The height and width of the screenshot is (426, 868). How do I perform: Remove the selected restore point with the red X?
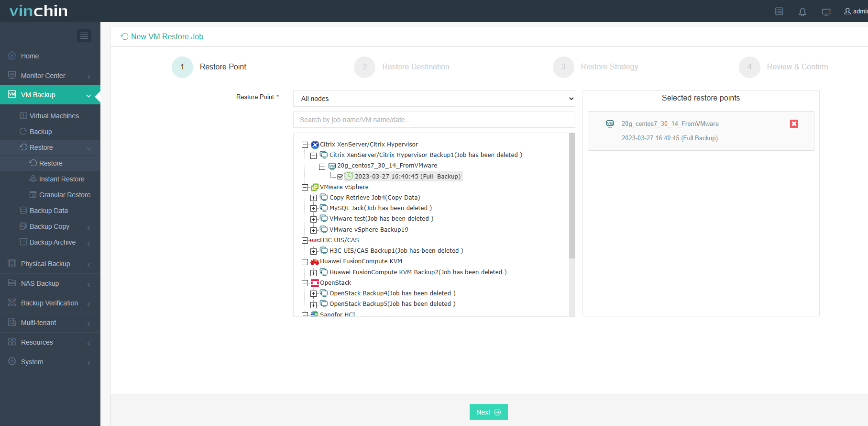point(794,123)
